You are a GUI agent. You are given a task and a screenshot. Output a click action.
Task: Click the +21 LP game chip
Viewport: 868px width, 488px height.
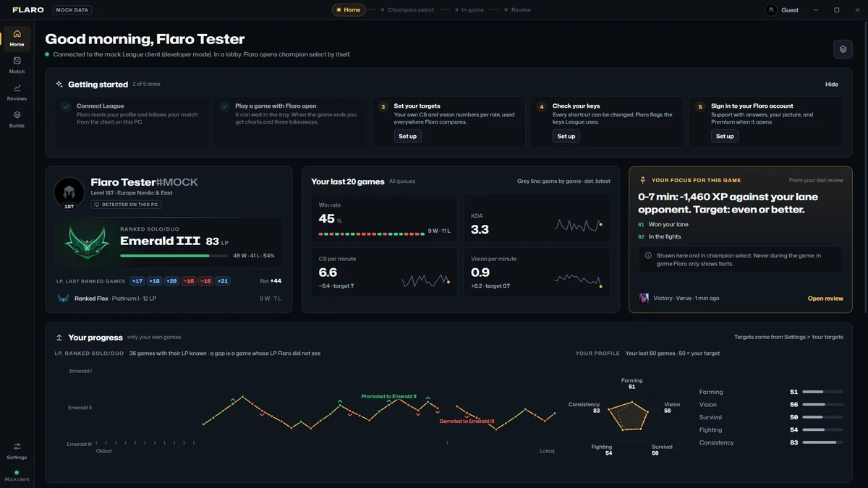pos(223,281)
